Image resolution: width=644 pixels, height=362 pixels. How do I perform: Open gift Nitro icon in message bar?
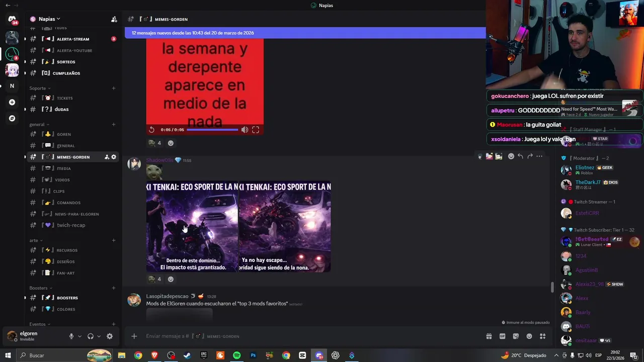[489, 336]
